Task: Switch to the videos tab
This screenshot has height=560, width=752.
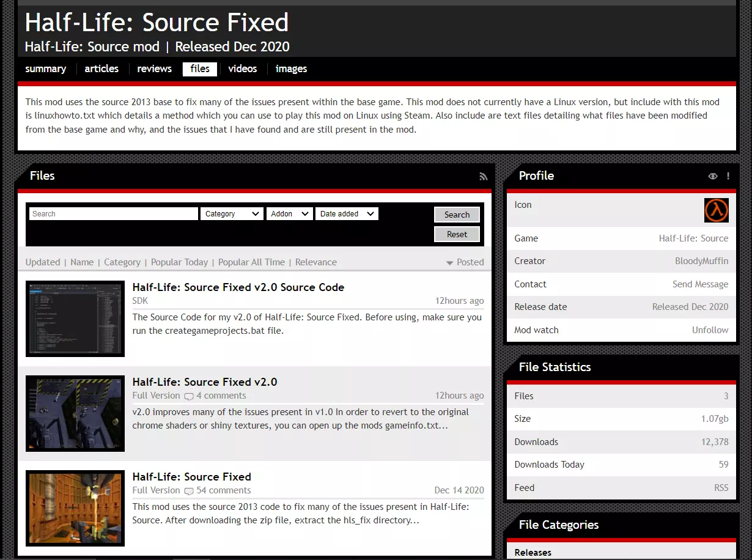Action: [x=243, y=68]
